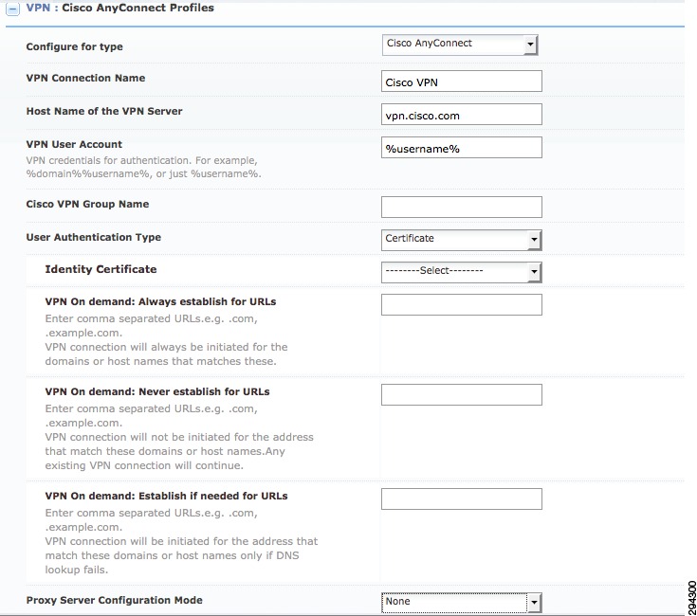Click the 'Configure for type' label
Image resolution: width=697 pixels, height=616 pixels.
pos(74,46)
